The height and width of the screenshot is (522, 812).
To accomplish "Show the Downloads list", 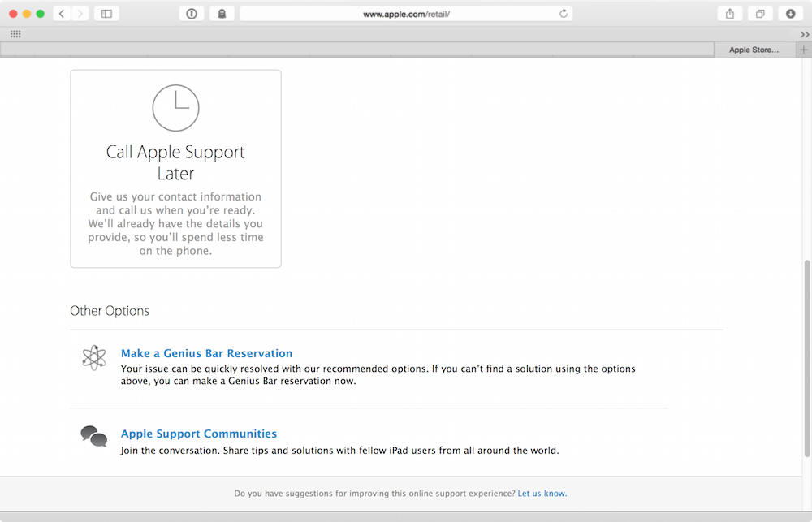I will pos(790,14).
